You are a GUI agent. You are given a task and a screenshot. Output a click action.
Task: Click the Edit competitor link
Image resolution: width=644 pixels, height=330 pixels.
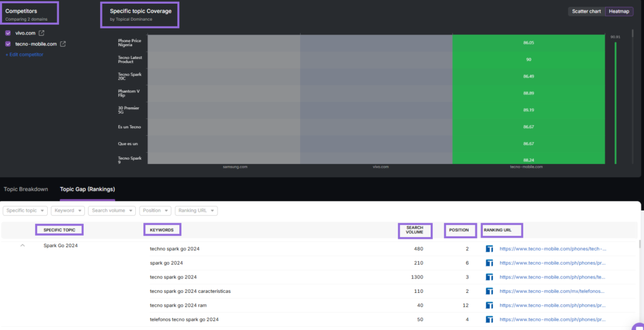[25, 55]
